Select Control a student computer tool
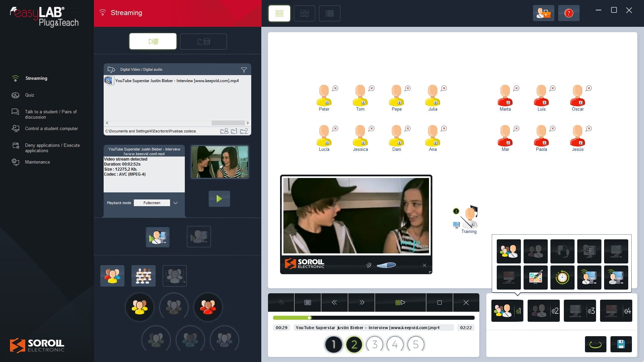This screenshot has width=644, height=362. click(51, 128)
